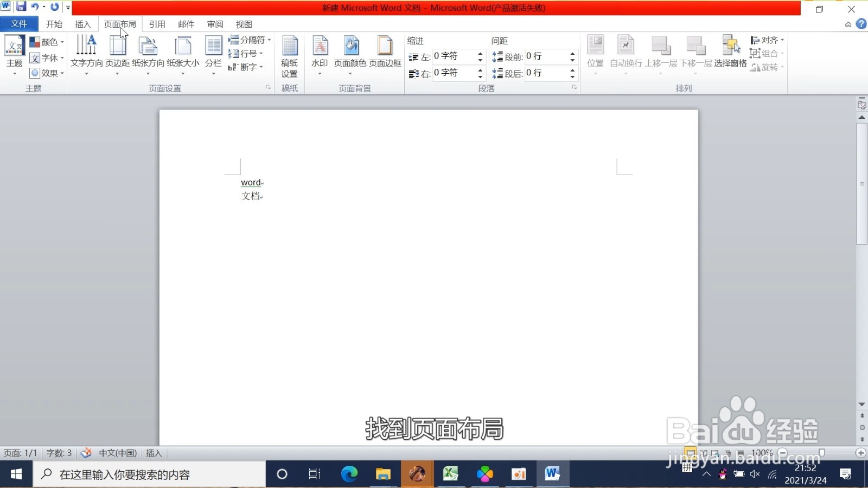Open Paragraph dialog launcher
Viewport: 868px width, 488px height.
(574, 87)
